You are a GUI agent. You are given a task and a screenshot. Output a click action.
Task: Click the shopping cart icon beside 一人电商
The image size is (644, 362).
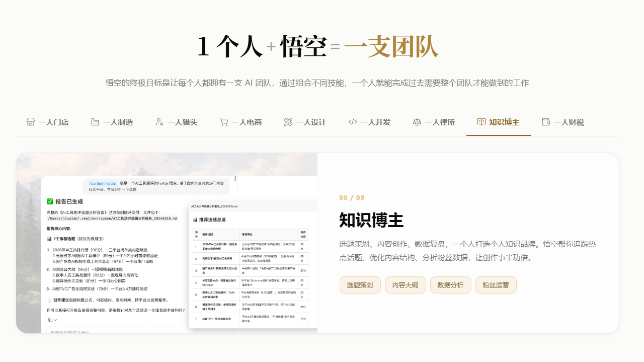[x=224, y=122]
